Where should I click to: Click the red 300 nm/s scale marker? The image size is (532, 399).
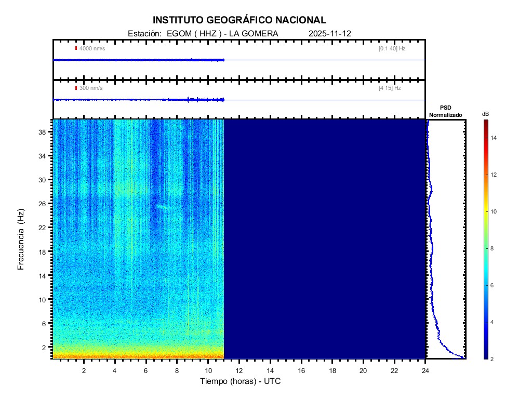(76, 88)
